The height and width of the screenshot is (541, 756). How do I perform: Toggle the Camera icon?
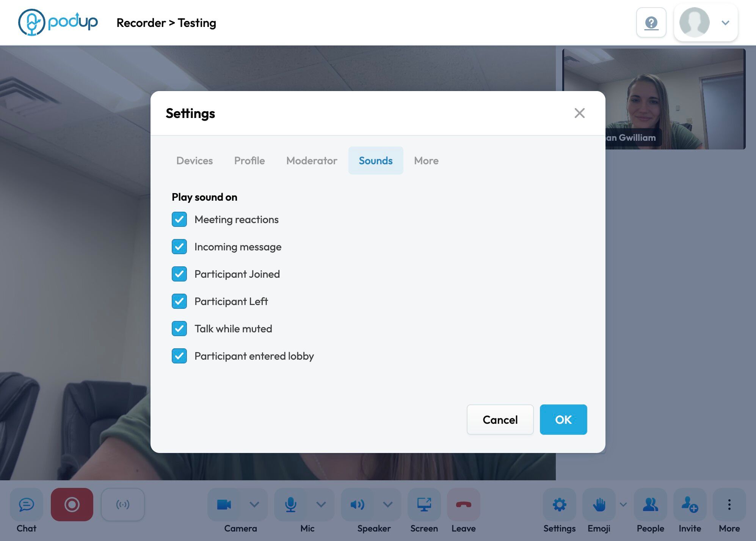(224, 504)
